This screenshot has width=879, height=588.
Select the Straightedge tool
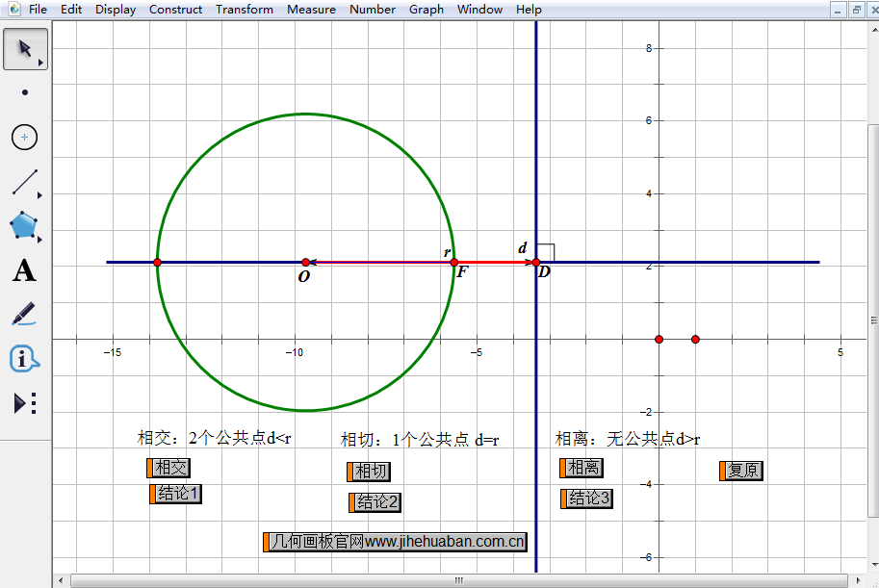[x=23, y=182]
